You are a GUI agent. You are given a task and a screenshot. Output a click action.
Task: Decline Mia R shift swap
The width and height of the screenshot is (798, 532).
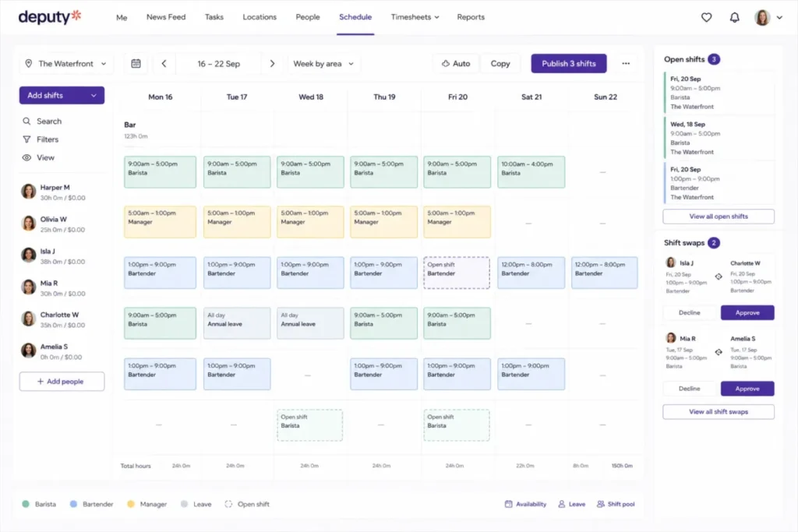click(689, 389)
